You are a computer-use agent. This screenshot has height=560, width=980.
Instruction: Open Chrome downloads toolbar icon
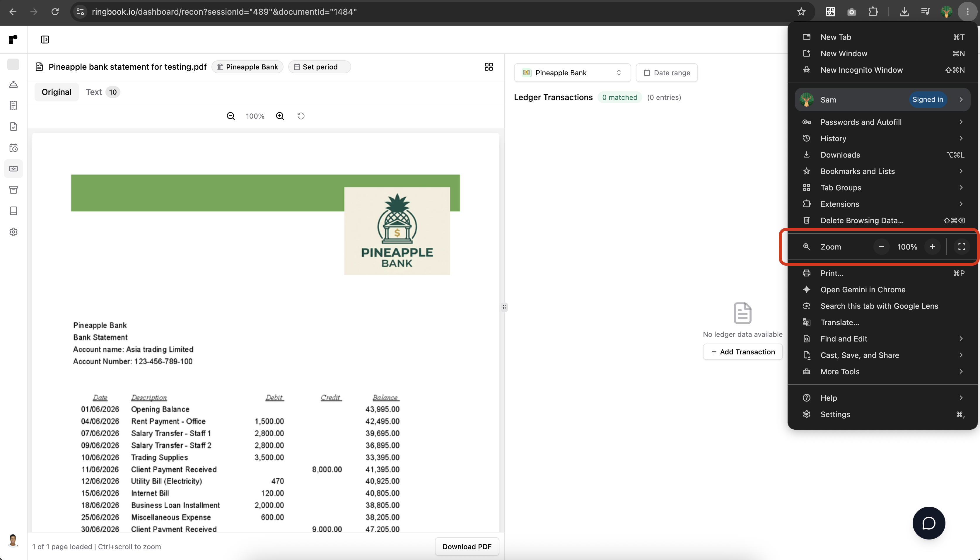[x=904, y=12]
